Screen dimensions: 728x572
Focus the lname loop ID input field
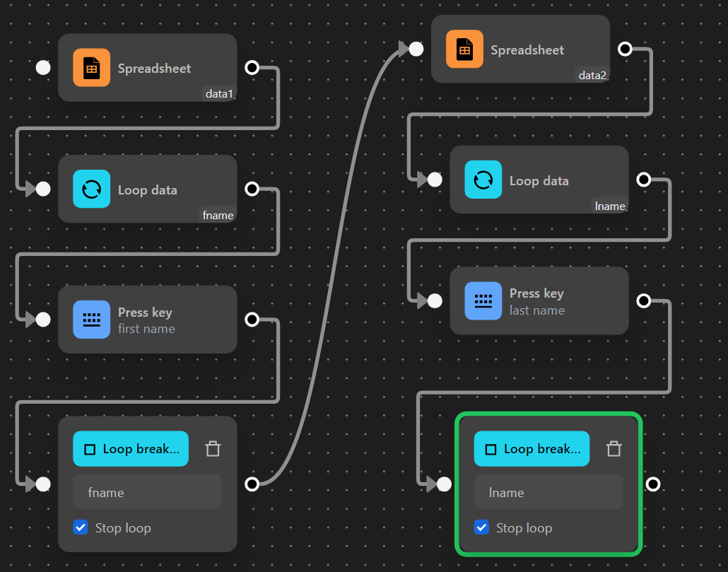point(548,492)
